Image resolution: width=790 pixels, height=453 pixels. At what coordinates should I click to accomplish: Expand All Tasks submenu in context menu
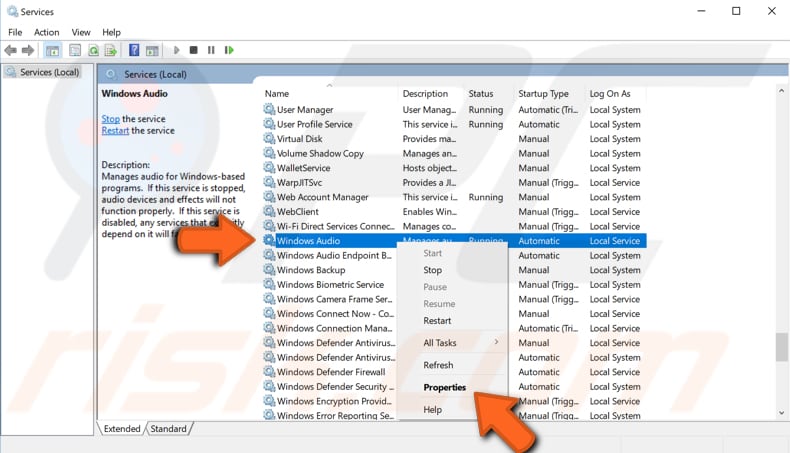tap(452, 343)
